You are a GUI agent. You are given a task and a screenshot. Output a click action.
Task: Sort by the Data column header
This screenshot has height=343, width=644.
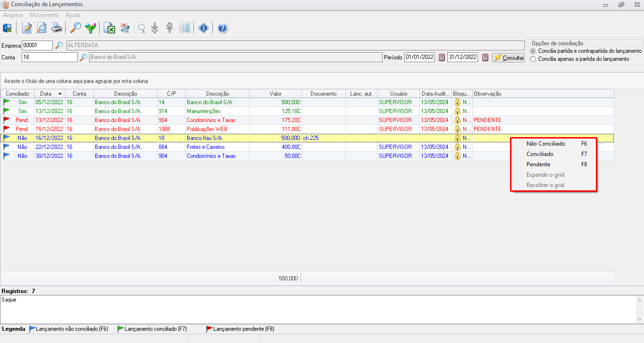point(50,94)
